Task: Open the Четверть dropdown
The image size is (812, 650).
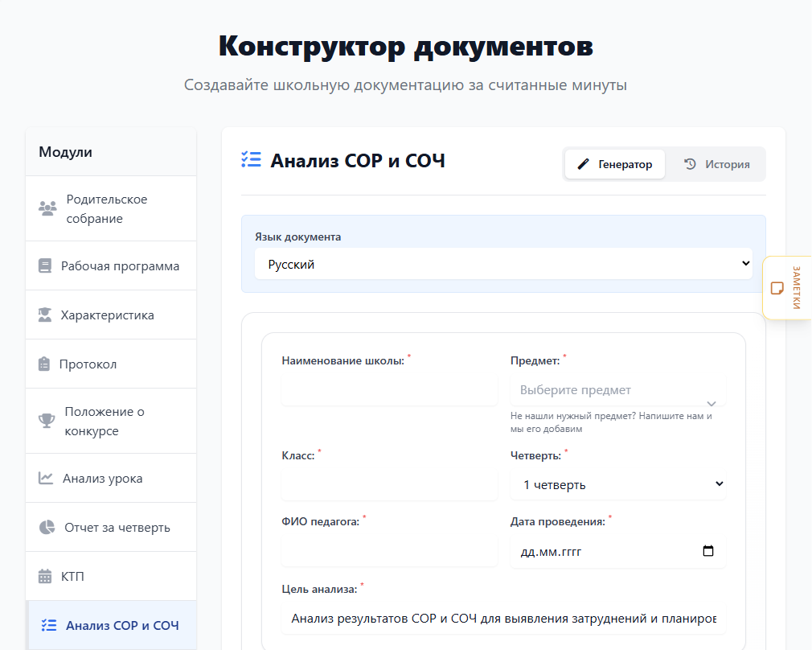Action: (x=617, y=484)
